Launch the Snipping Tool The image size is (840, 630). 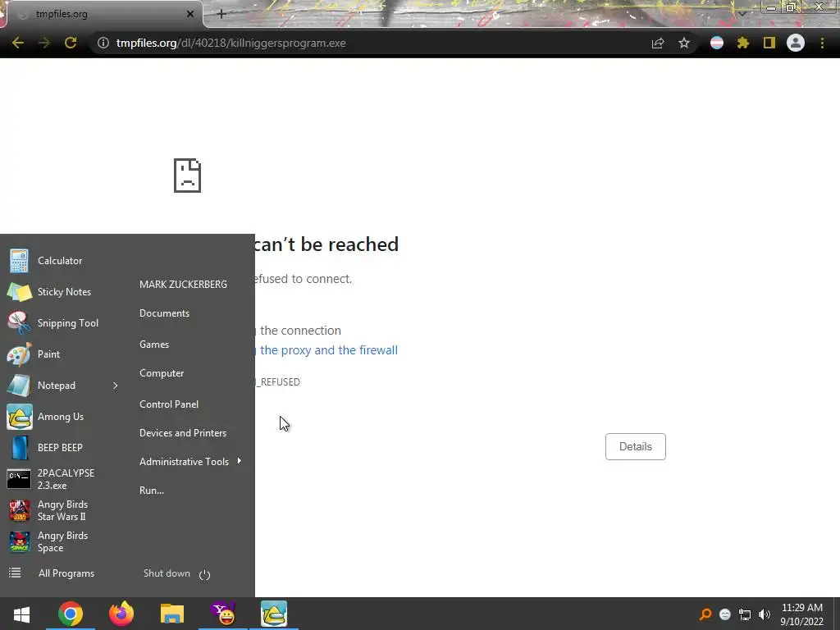tap(63, 323)
